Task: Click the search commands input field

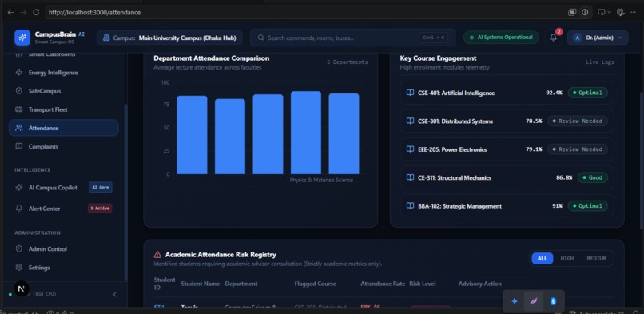Action: tap(353, 38)
